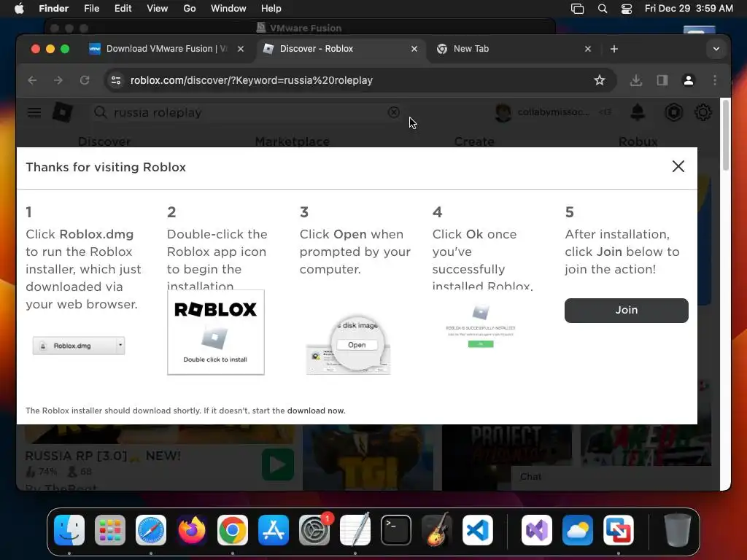
Task: Open Spotlight search in menu bar
Action: pyautogui.click(x=602, y=9)
